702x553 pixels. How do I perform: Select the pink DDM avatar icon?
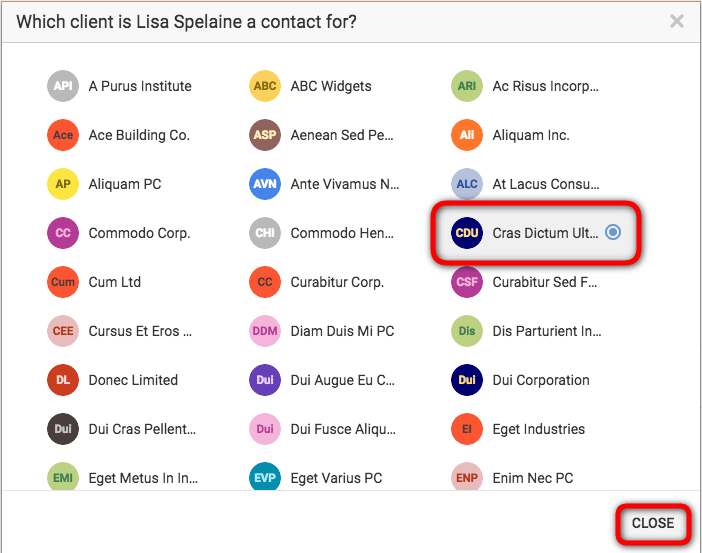pos(265,331)
